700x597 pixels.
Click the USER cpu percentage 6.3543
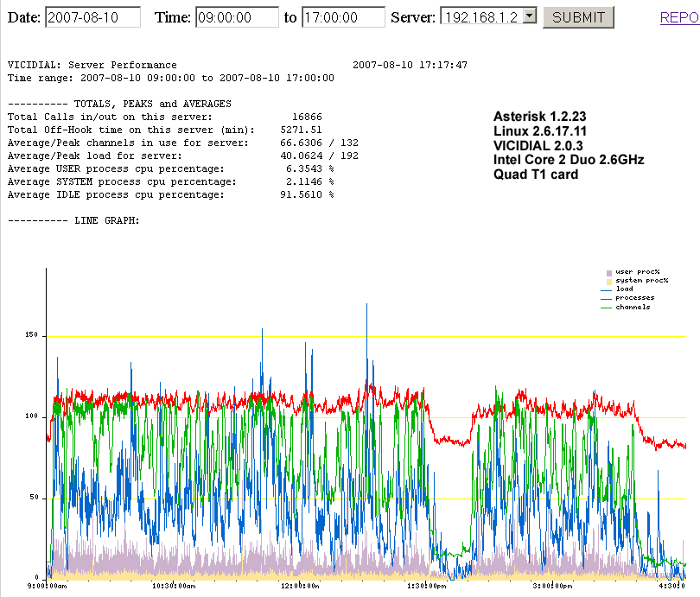(304, 168)
